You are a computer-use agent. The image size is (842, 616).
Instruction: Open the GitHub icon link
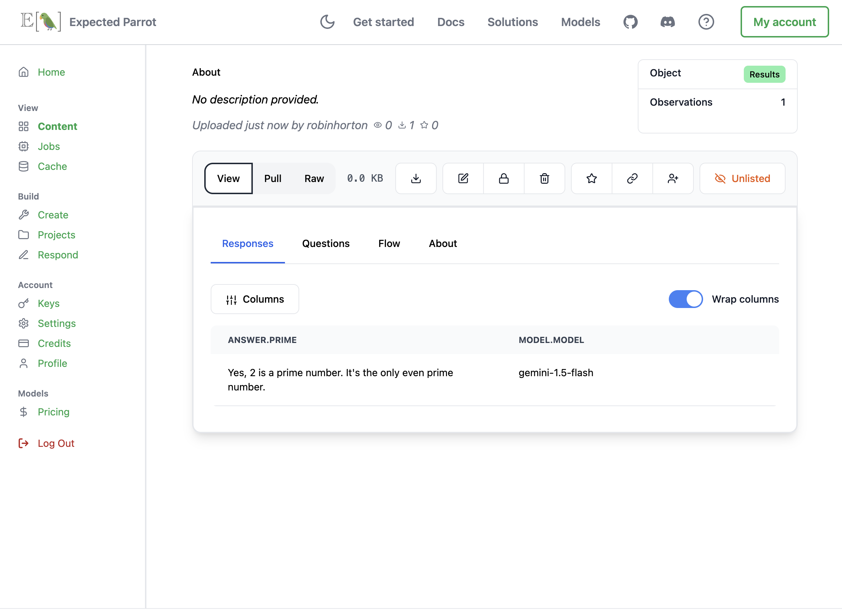click(x=631, y=22)
